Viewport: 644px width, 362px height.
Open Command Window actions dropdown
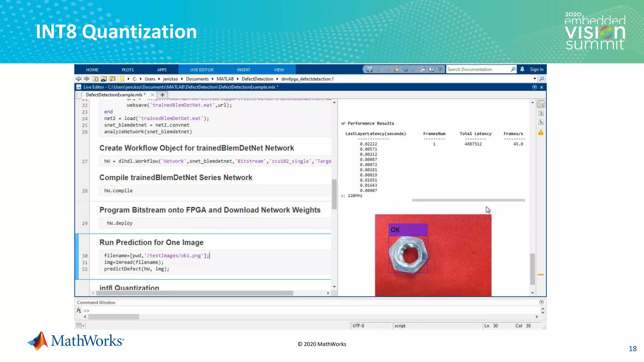[541, 302]
